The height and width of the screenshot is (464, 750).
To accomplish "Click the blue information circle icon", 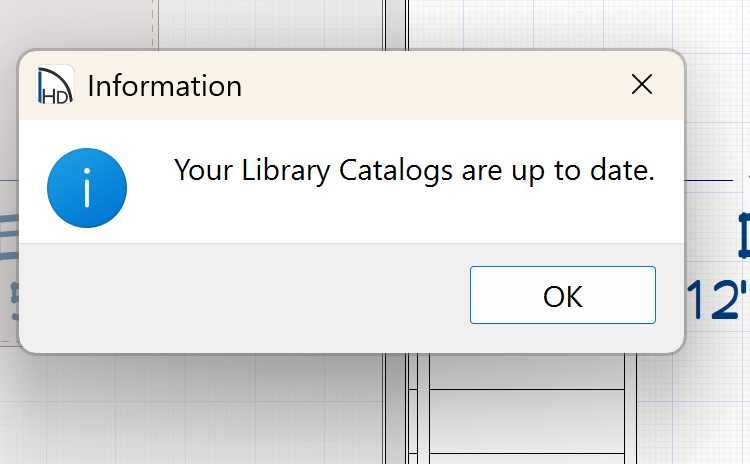I will pyautogui.click(x=87, y=188).
